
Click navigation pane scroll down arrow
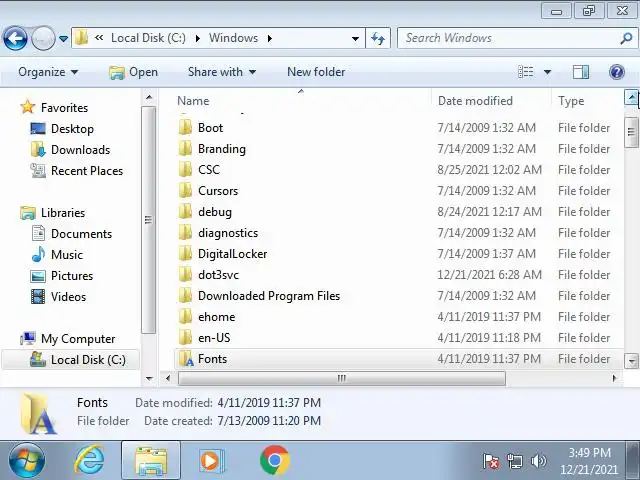(x=149, y=379)
